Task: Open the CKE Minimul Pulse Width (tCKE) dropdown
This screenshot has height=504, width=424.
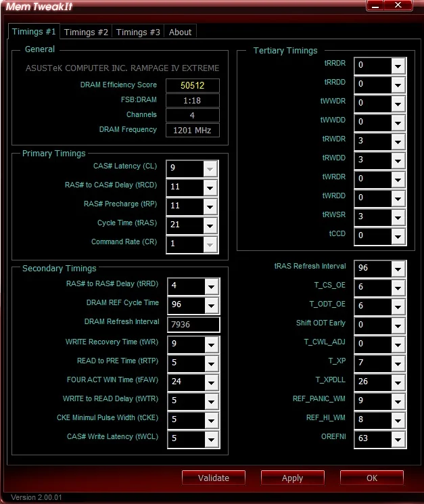Action: (x=212, y=420)
